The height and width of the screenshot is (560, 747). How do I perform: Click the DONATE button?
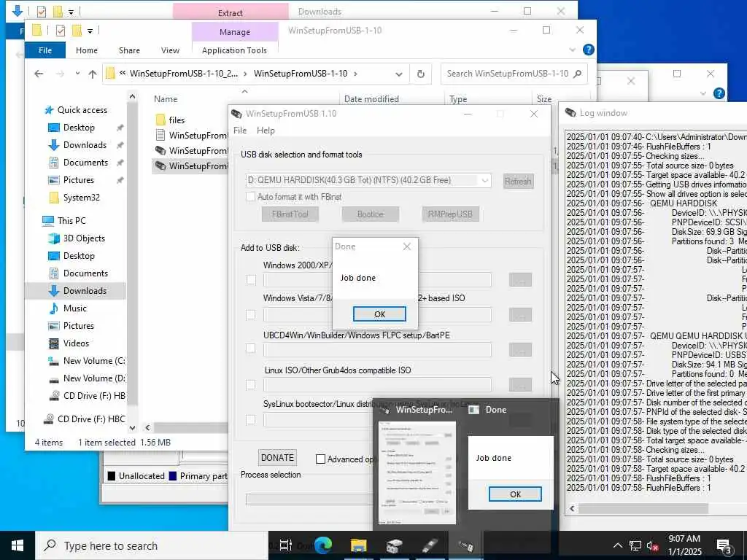pyautogui.click(x=277, y=458)
